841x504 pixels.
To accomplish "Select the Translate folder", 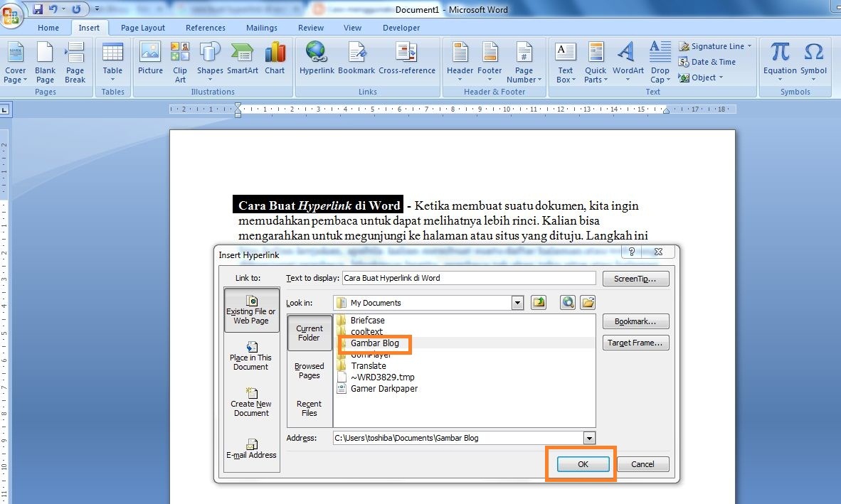I will [x=369, y=366].
